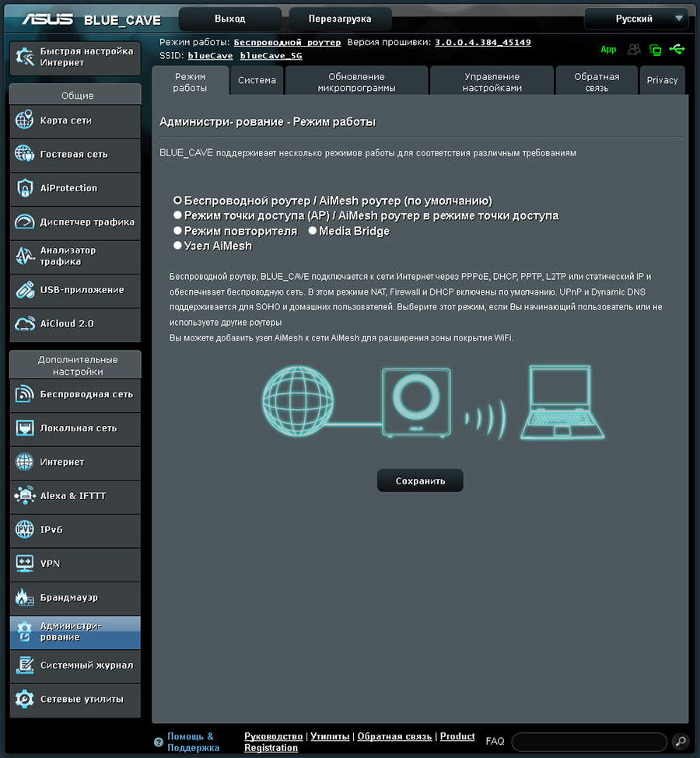Open the Помощь & Поддержка link

(193, 742)
